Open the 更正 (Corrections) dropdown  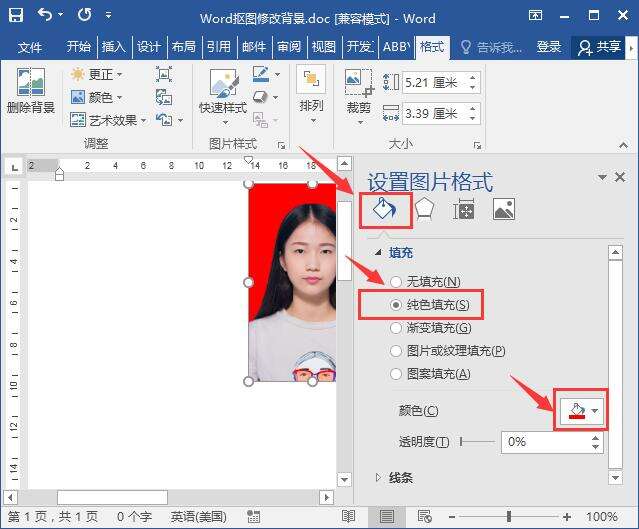click(96, 74)
